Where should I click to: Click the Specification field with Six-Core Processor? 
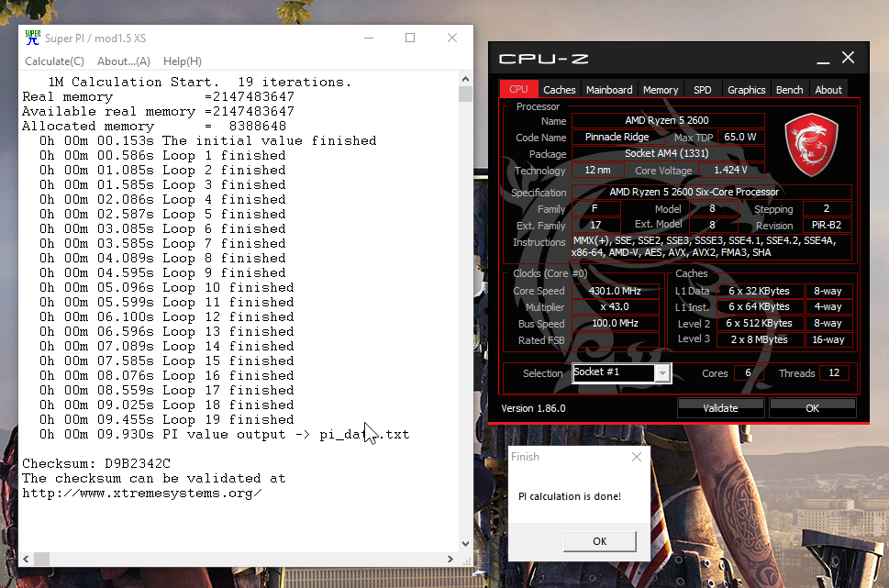712,192
